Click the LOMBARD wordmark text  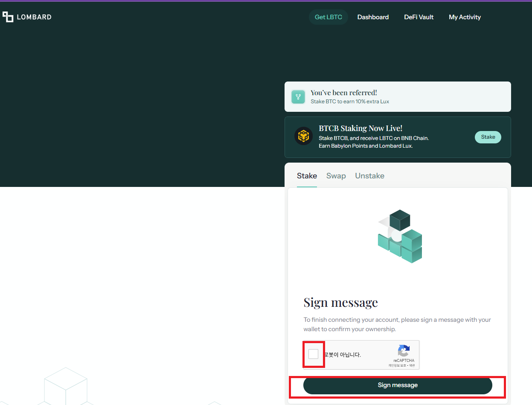click(x=34, y=17)
